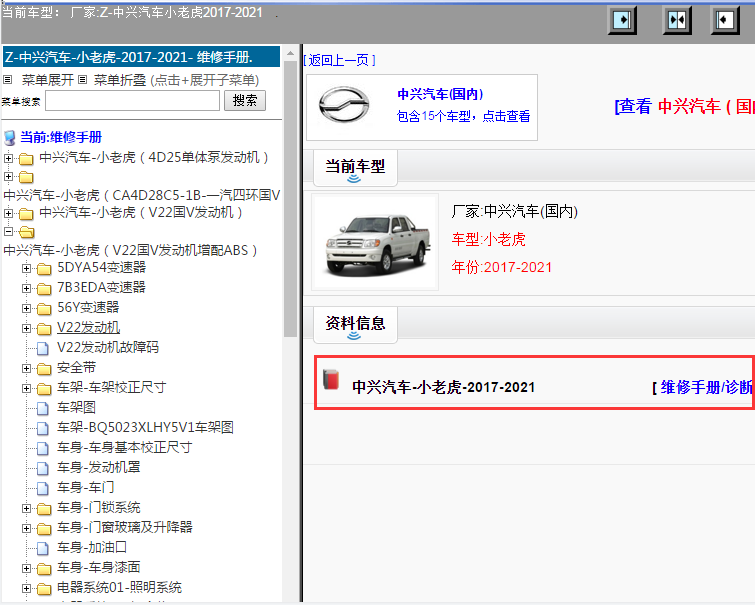Expand the 车身-门窗玻璃及升降器 node
Viewport: 755px width, 605px height.
click(26, 528)
